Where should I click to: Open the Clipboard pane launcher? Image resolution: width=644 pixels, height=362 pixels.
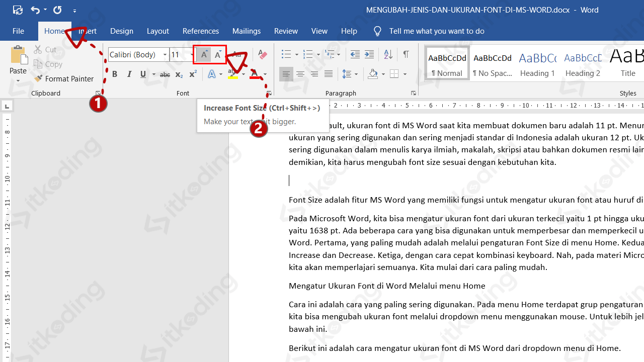(x=98, y=94)
